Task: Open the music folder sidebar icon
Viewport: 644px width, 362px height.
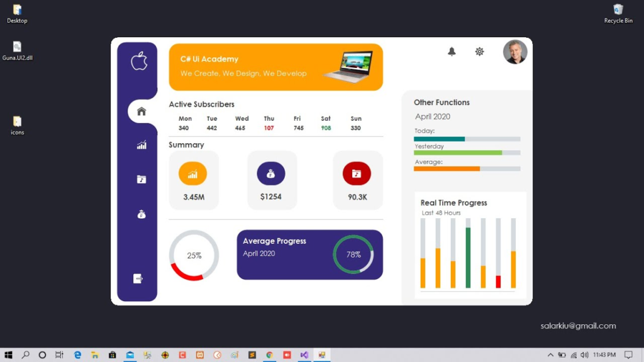Action: tap(142, 179)
